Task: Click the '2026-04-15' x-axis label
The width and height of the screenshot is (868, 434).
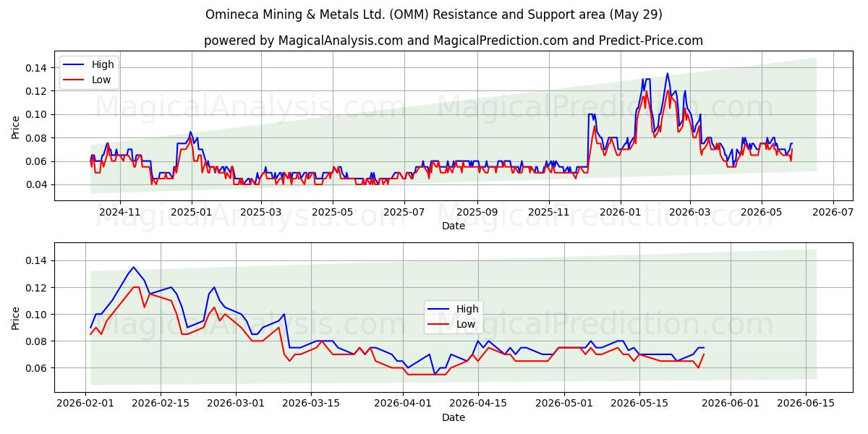Action: pyautogui.click(x=478, y=404)
